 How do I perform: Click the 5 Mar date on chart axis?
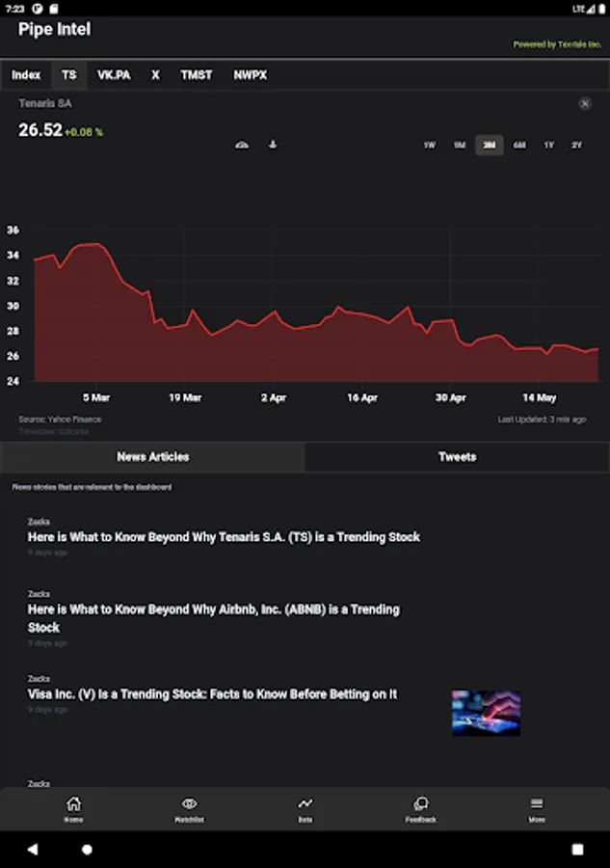click(96, 397)
